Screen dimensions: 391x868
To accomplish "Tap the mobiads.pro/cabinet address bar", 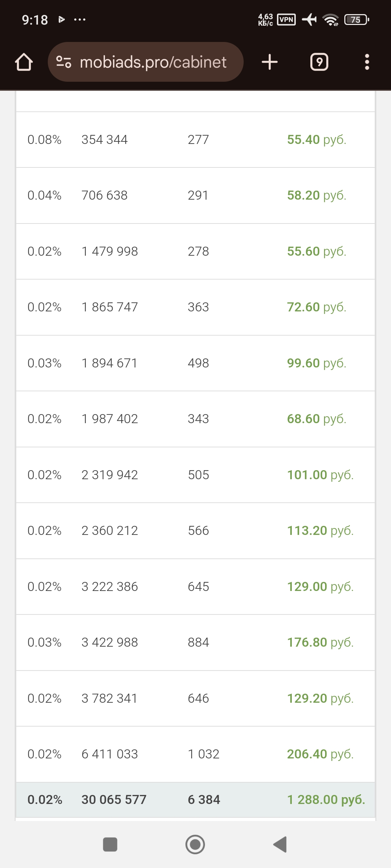I will pyautogui.click(x=153, y=62).
